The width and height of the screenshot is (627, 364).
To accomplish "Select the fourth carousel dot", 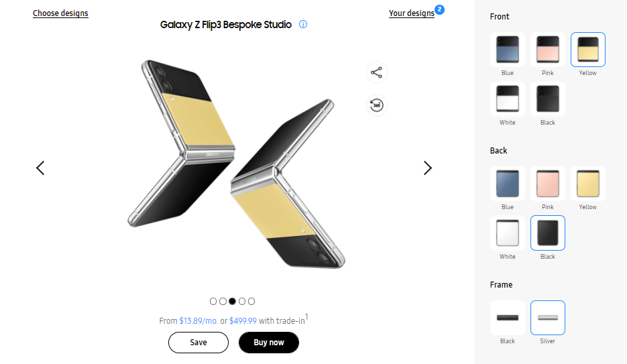I will [x=242, y=302].
